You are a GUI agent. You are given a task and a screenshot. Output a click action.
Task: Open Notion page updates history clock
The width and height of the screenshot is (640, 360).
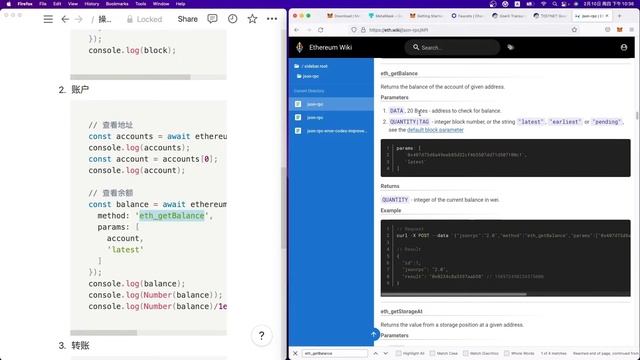(233, 19)
